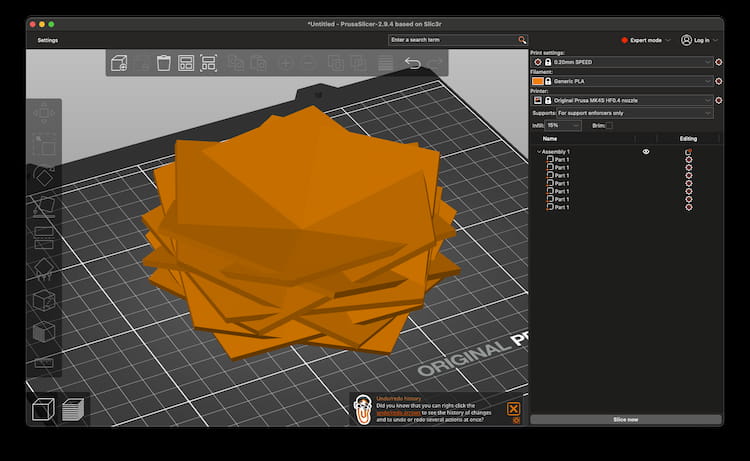The image size is (750, 461).
Task: Switch to the layers preview view icon
Action: point(73,409)
